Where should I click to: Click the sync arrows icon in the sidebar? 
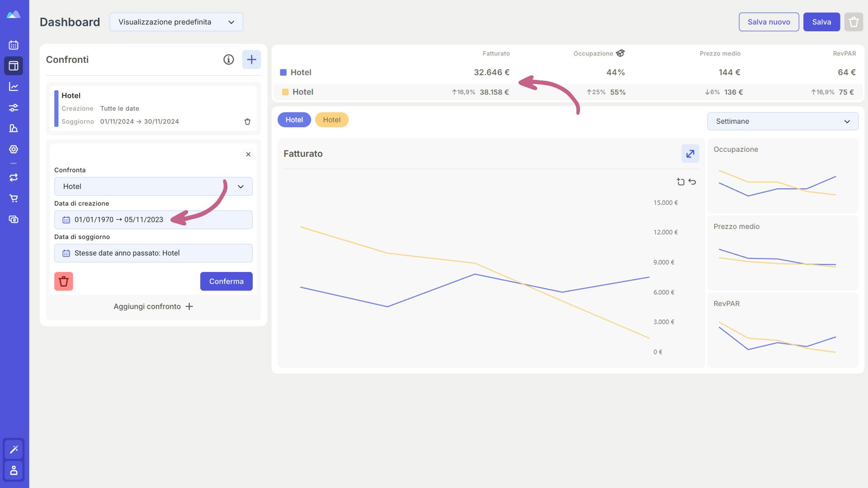[x=14, y=178]
